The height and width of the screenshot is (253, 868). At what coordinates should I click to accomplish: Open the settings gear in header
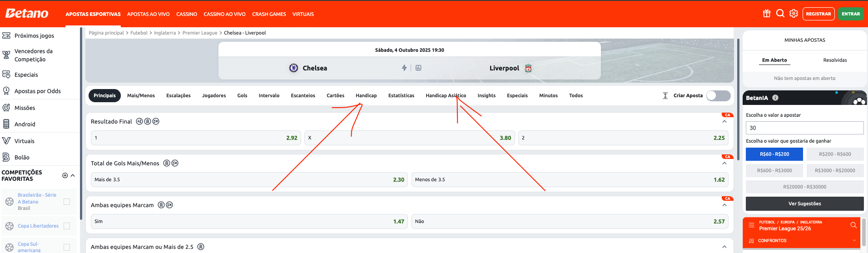click(x=794, y=14)
